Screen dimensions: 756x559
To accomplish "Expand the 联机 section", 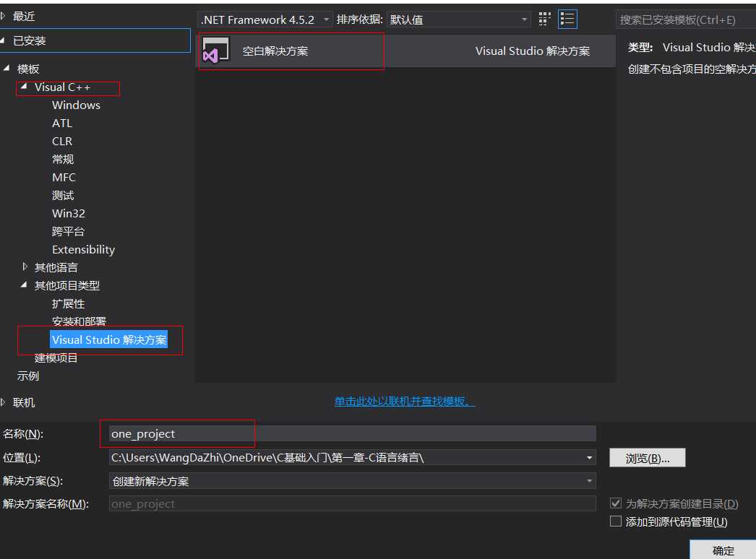I will coord(3,402).
